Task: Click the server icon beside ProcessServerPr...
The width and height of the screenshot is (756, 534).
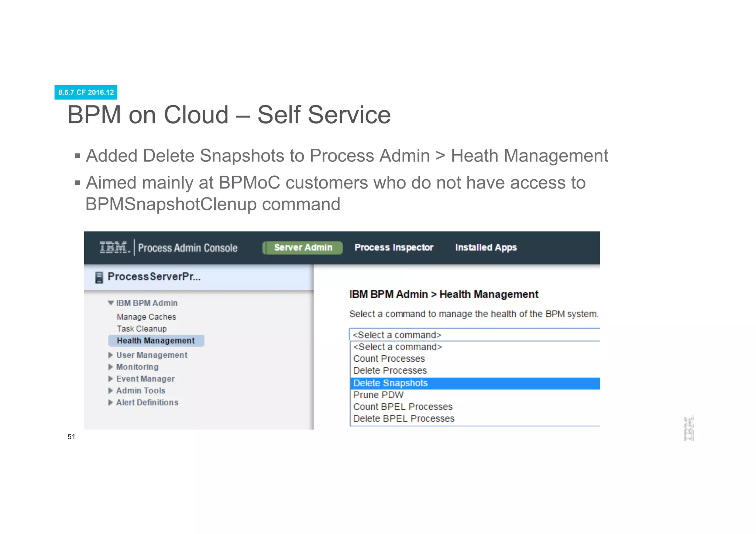Action: (99, 277)
